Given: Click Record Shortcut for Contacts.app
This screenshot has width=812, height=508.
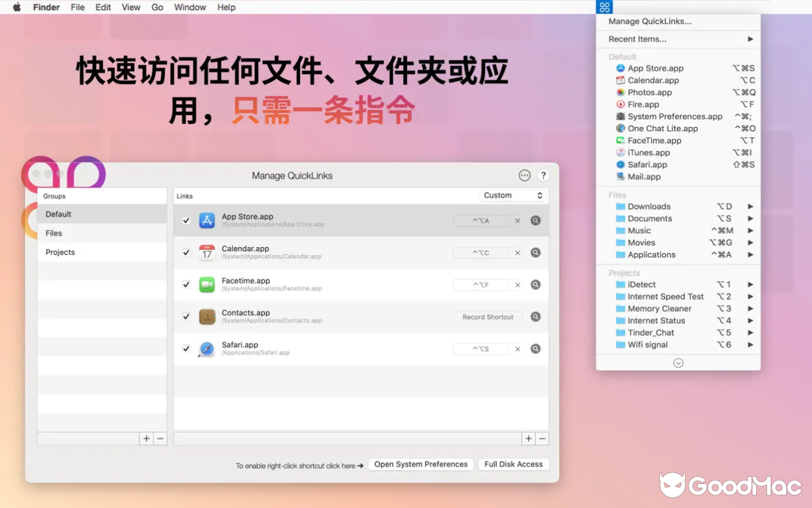Looking at the screenshot, I should 488,317.
